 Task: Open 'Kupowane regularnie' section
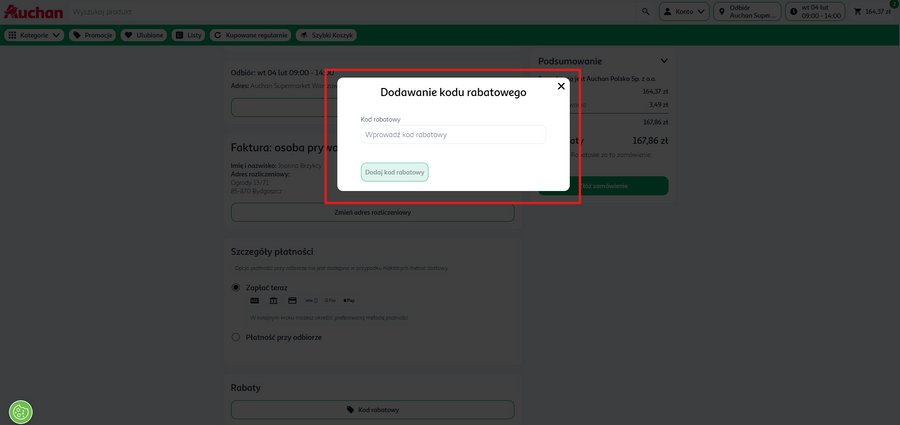pyautogui.click(x=250, y=35)
